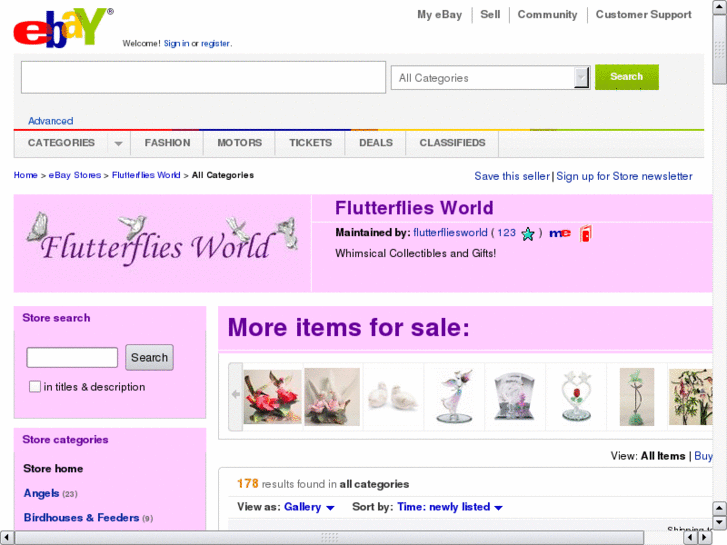The image size is (727, 545).
Task: Enable 'in titles & description' checkbox
Action: (35, 386)
